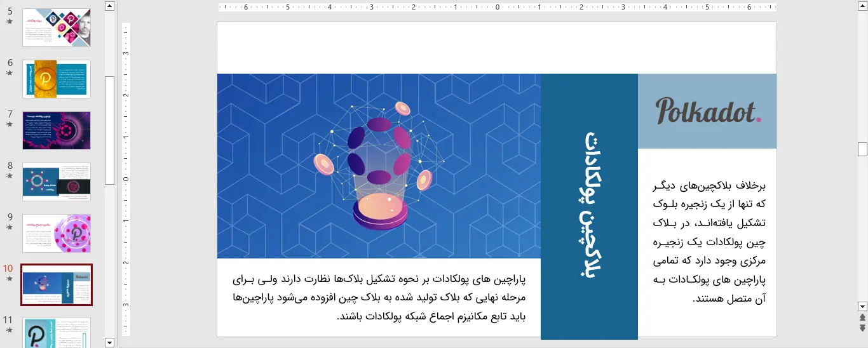Click the paragraph starting برخلاف بلاکچین‌های دیگر
Viewport: 868px width, 348px height.
(x=709, y=243)
